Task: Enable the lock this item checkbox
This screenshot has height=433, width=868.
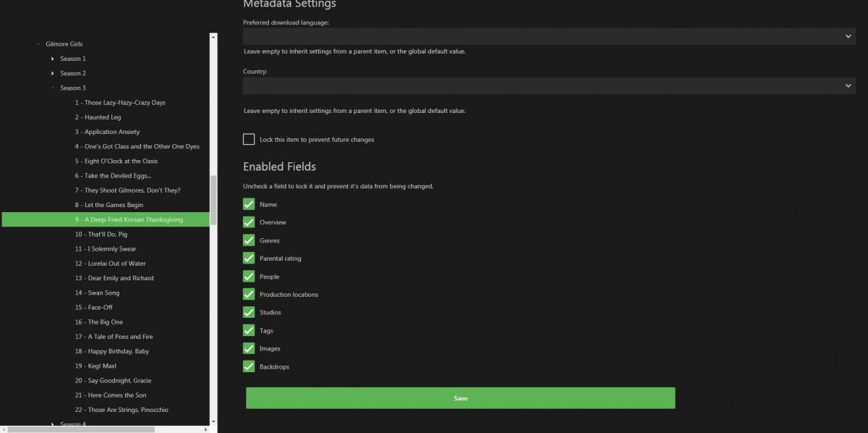Action: pos(249,139)
